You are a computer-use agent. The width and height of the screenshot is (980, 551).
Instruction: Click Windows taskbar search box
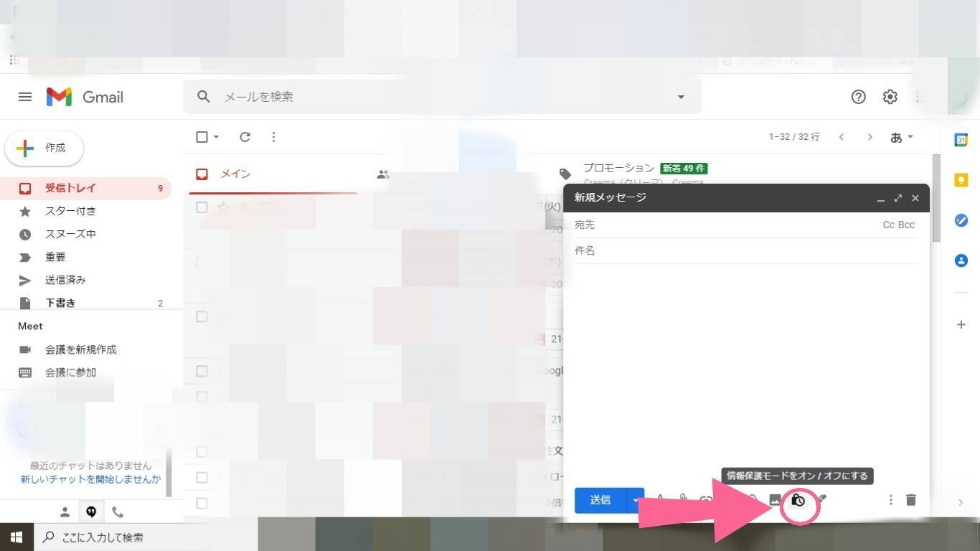tap(146, 537)
